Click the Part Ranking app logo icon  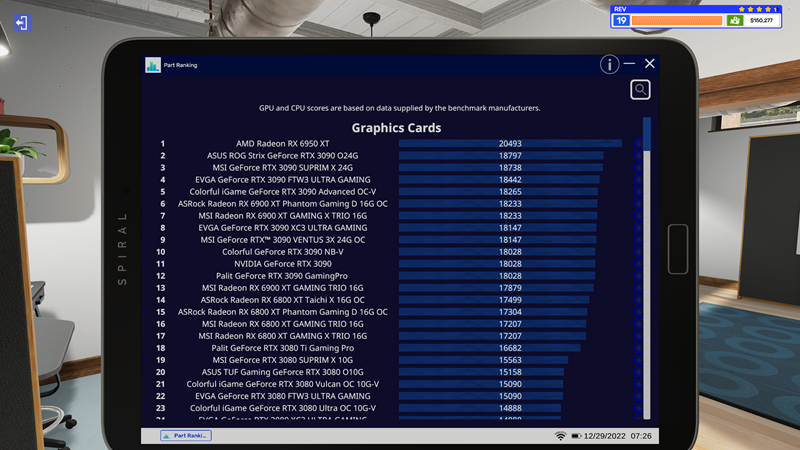pos(153,65)
